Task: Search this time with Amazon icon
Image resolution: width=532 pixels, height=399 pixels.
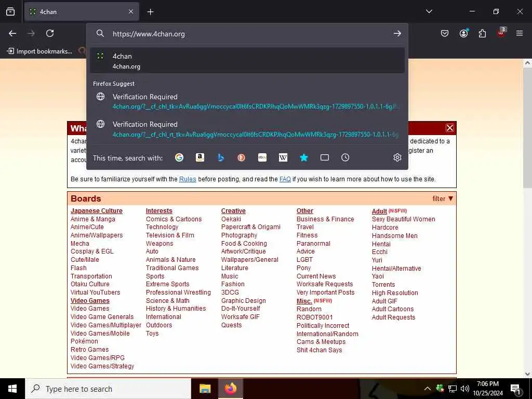Action: (x=200, y=157)
